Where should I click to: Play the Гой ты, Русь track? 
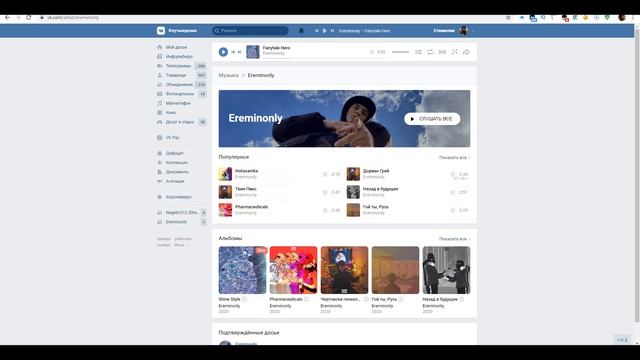[353, 210]
